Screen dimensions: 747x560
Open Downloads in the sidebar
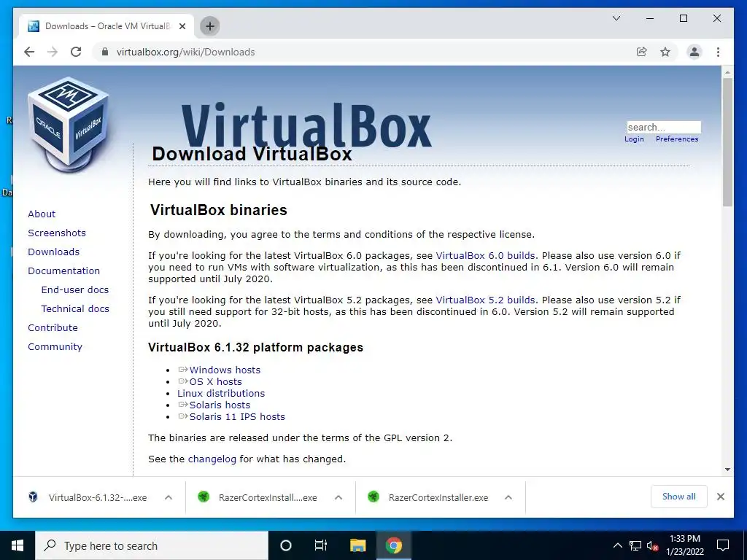tap(53, 252)
